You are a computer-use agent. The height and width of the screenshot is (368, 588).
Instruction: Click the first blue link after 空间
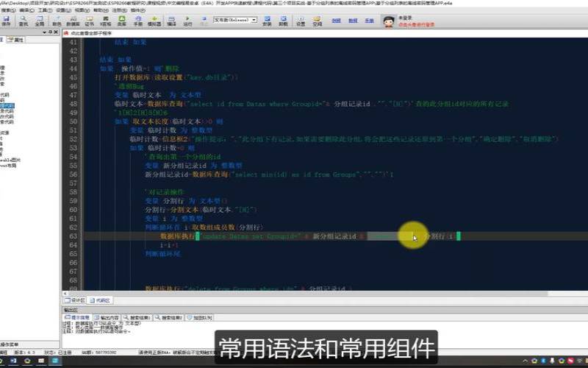336,21
